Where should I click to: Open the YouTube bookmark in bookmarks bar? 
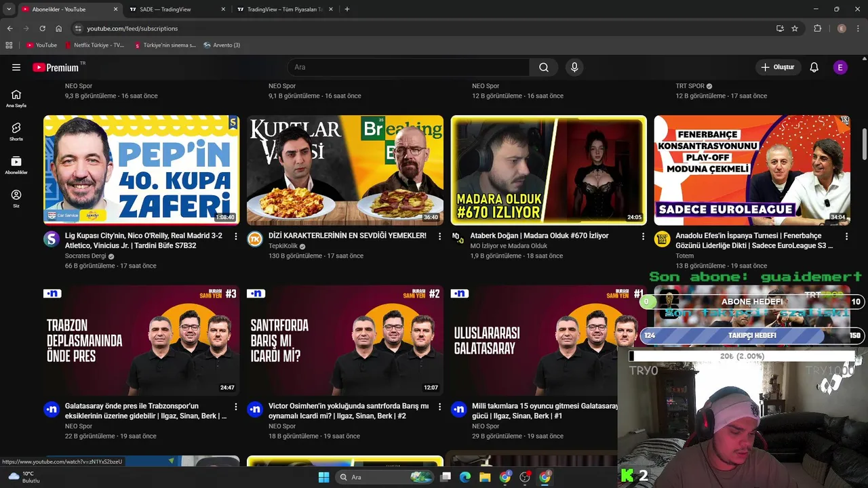[41, 45]
